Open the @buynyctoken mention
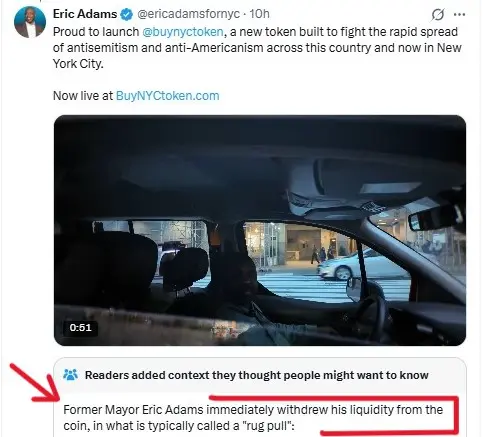Image resolution: width=483 pixels, height=437 pixels. [183, 32]
